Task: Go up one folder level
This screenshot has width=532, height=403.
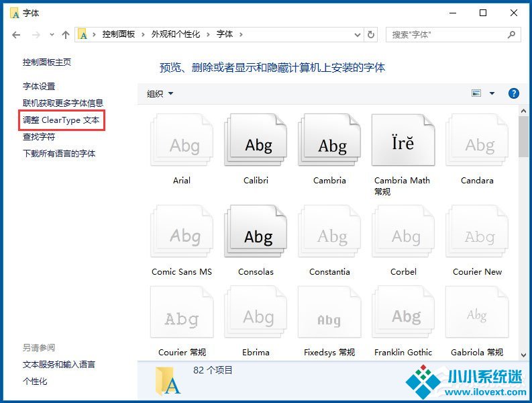Action: pyautogui.click(x=66, y=35)
